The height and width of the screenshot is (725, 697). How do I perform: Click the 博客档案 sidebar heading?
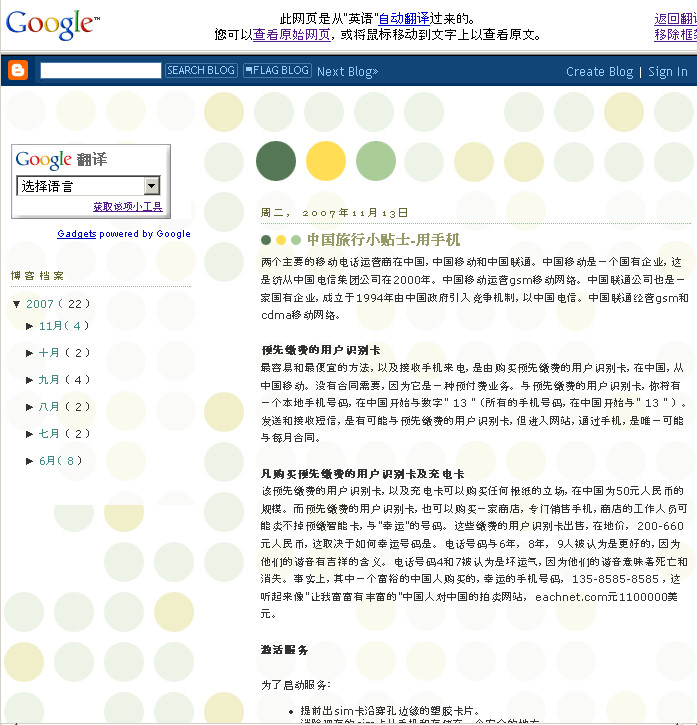pyautogui.click(x=37, y=276)
